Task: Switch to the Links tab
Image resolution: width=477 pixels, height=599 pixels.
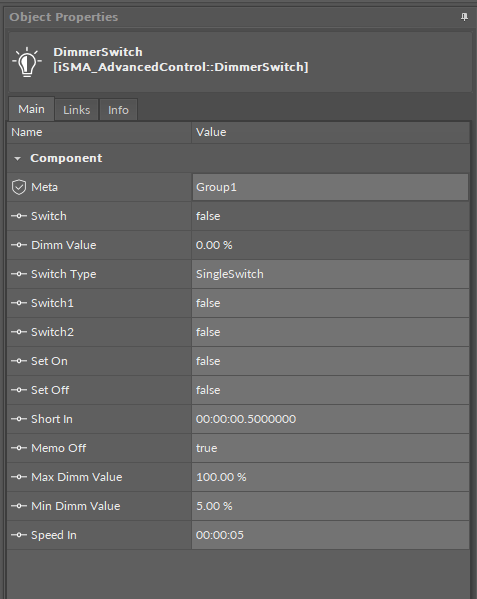Action: point(77,110)
